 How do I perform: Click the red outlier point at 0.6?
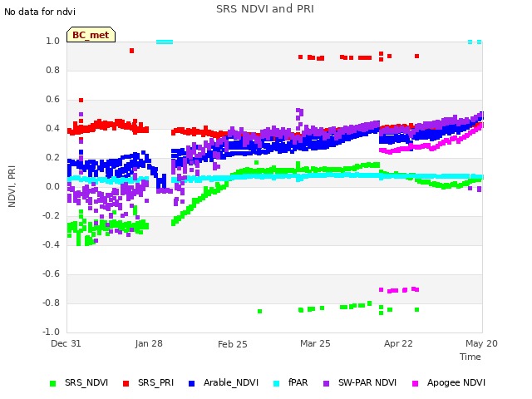(81, 100)
